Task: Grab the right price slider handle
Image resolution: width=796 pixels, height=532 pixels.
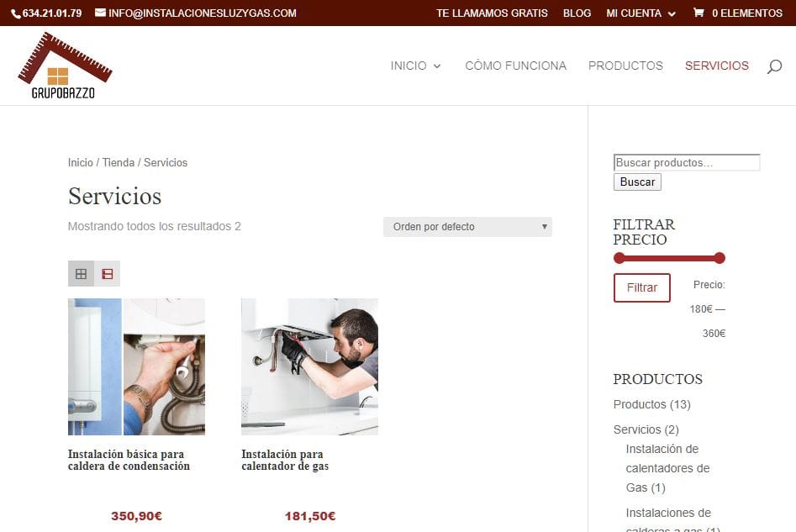Action: point(719,258)
